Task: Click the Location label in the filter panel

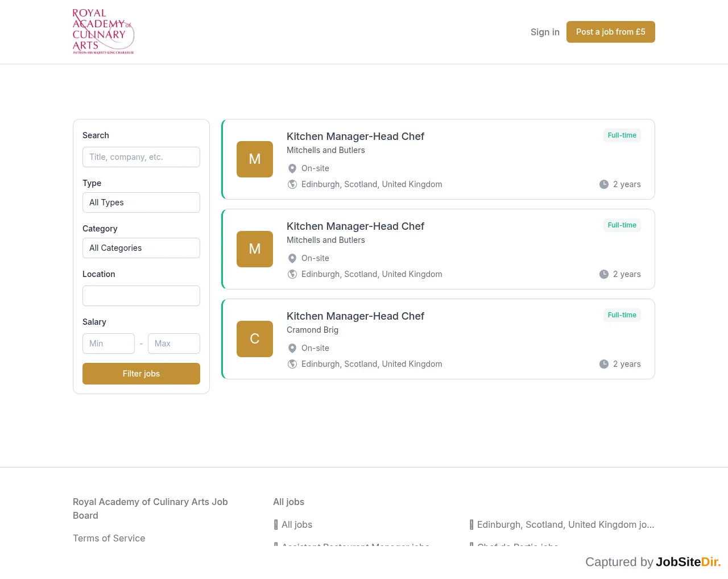Action: (99, 274)
